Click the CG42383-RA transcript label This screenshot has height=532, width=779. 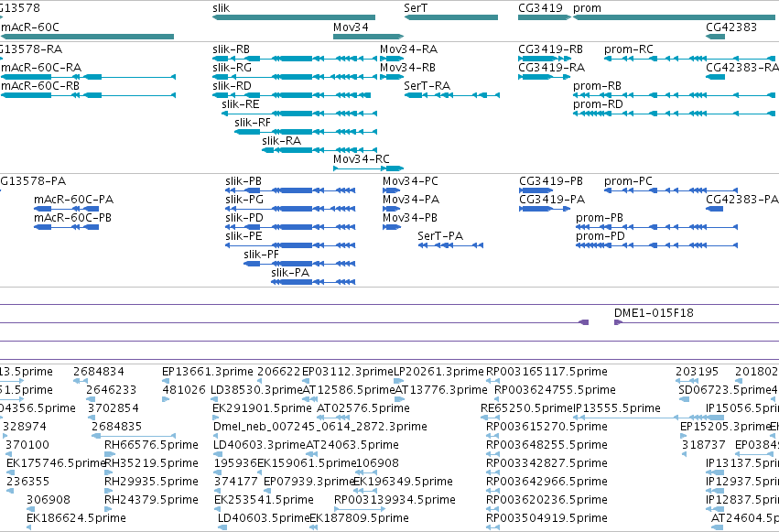pyautogui.click(x=741, y=68)
